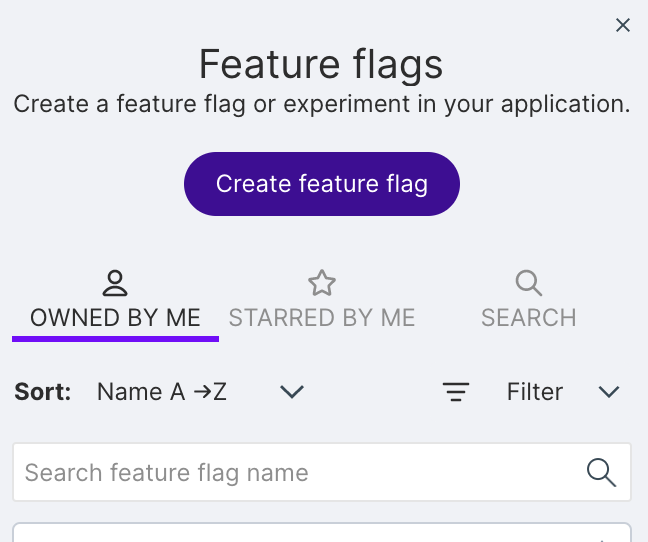Click the feature flag description subtitle text
The image size is (648, 542).
tap(322, 104)
